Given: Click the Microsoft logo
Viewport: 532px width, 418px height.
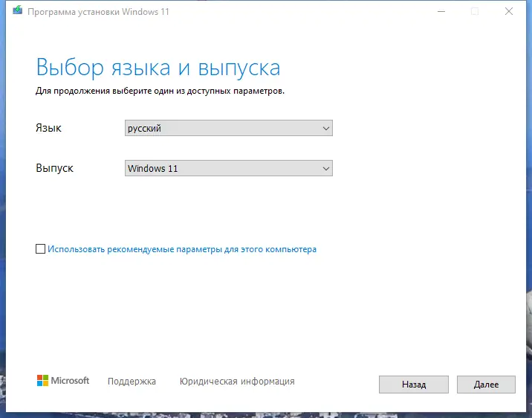Looking at the screenshot, I should [63, 381].
